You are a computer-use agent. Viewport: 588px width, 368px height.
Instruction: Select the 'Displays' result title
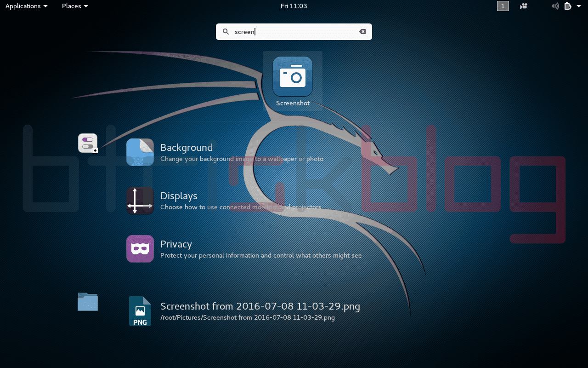(179, 196)
